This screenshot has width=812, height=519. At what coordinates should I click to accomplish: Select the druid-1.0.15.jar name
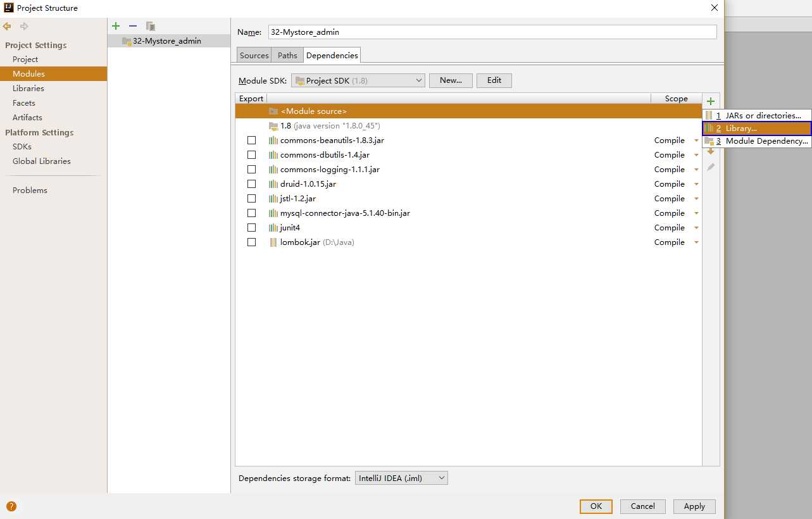pyautogui.click(x=308, y=184)
